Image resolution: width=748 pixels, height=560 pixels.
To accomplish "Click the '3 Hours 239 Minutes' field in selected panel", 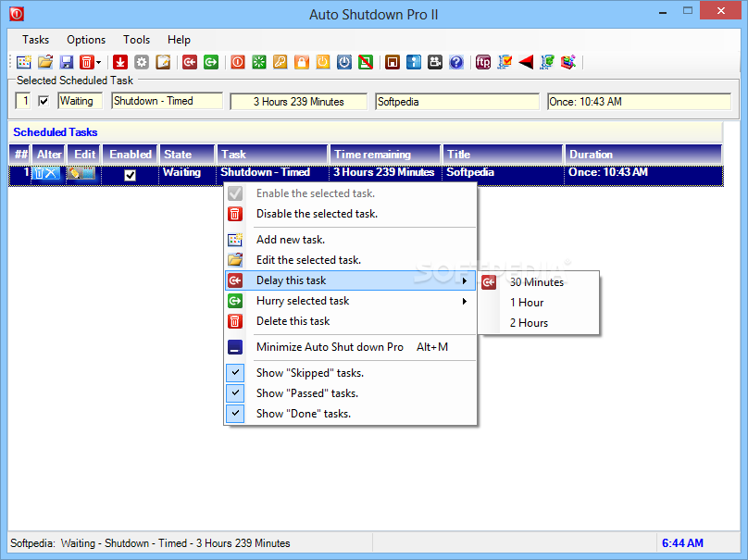I will [299, 102].
